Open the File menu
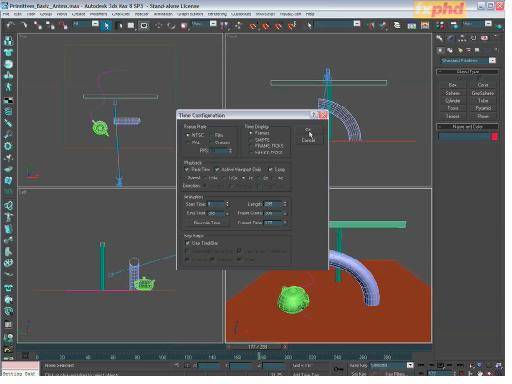 point(6,14)
